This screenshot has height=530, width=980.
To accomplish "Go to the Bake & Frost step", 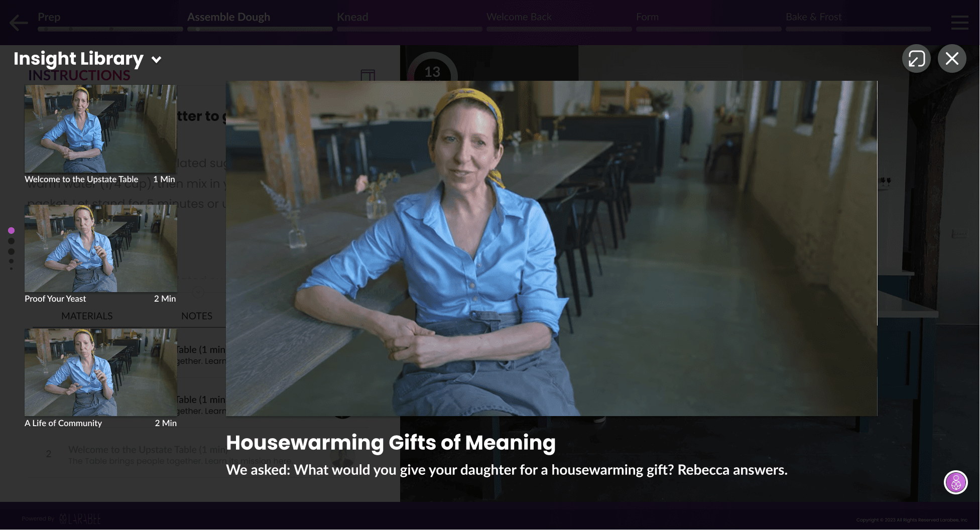I will tap(813, 17).
